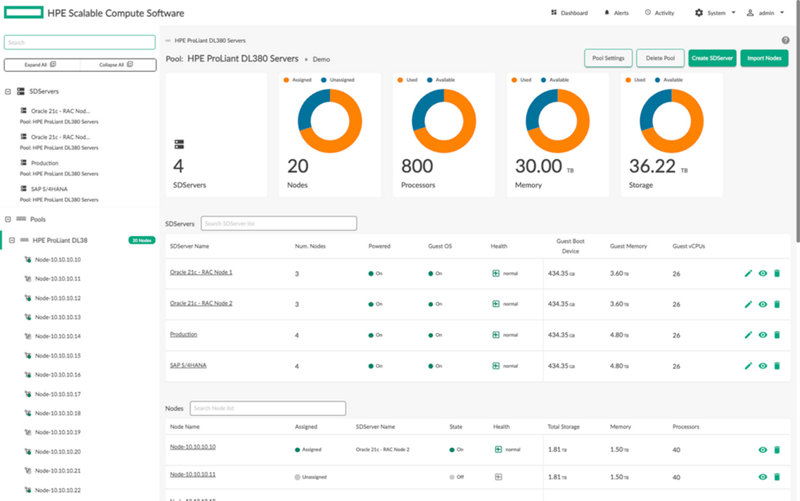Click the help question mark icon
This screenshot has width=800, height=501.
785,40
